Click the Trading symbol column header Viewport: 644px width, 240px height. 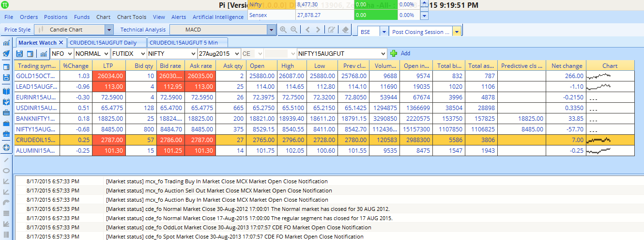coord(37,65)
